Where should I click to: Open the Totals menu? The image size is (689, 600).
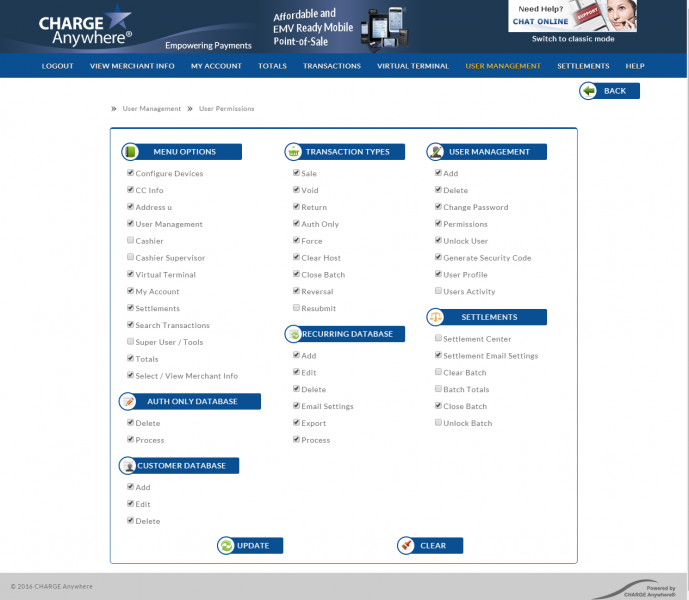[x=272, y=66]
